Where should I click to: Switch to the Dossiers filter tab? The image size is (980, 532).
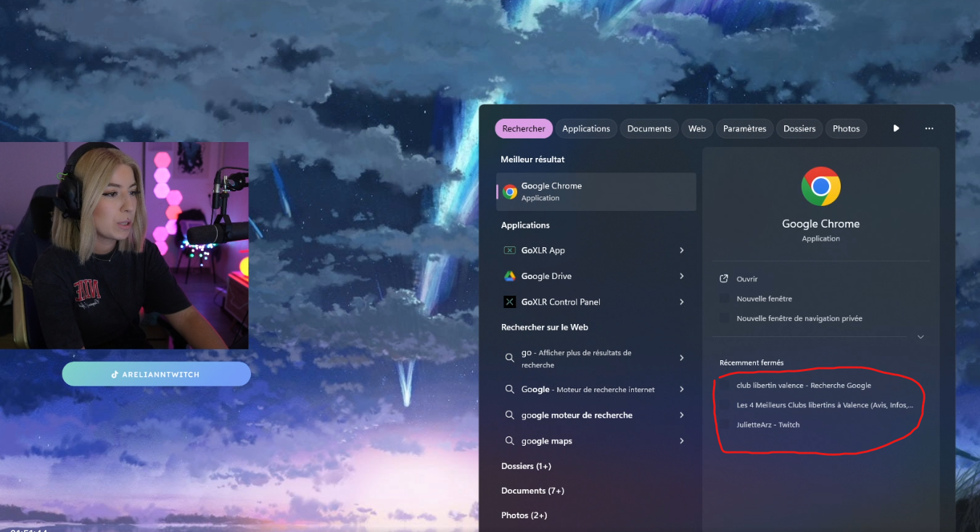(x=799, y=128)
